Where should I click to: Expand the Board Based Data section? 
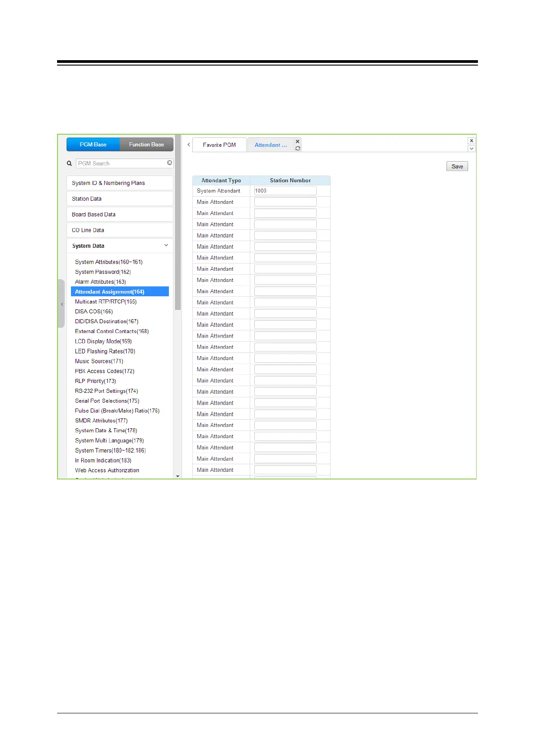point(119,215)
